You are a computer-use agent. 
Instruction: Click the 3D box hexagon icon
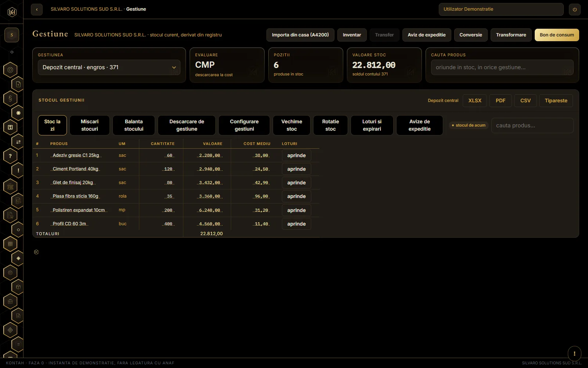(x=18, y=287)
